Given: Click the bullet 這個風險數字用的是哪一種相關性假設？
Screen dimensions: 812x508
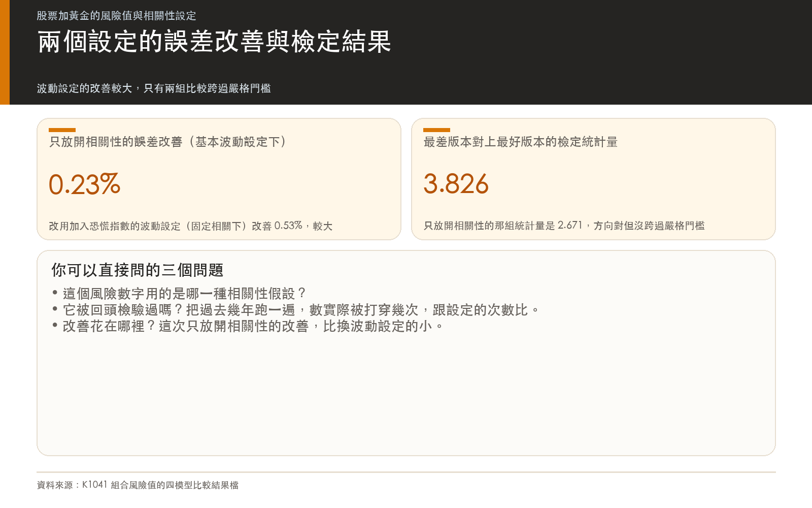Looking at the screenshot, I should 179,294.
